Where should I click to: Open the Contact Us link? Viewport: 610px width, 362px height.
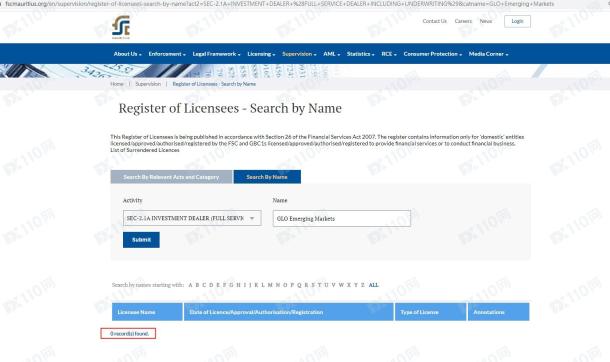pyautogui.click(x=435, y=21)
